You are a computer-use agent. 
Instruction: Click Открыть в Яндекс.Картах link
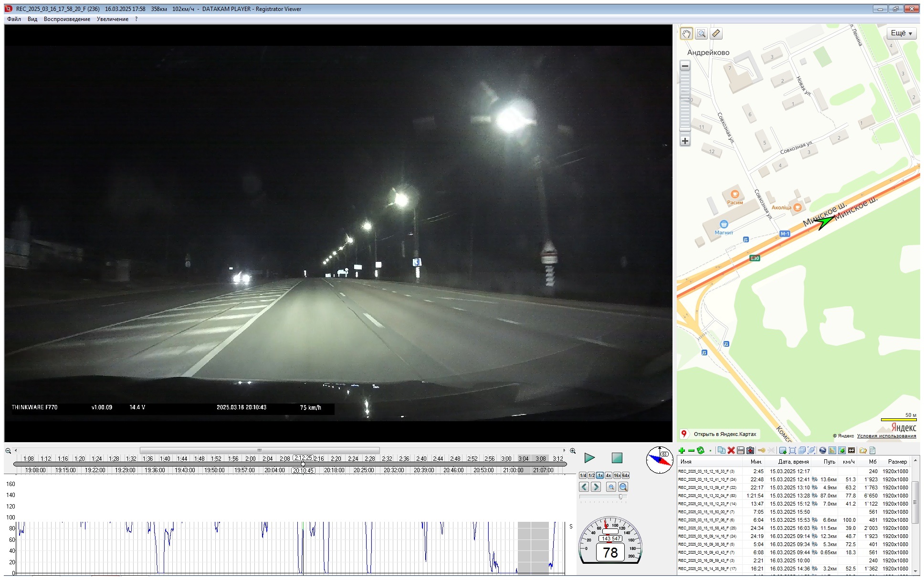tap(724, 434)
